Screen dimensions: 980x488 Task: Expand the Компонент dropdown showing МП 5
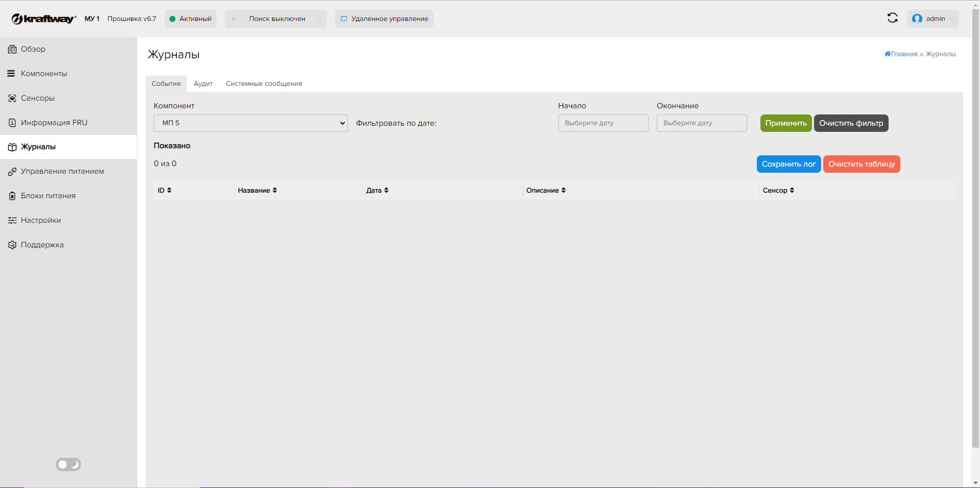tap(250, 123)
